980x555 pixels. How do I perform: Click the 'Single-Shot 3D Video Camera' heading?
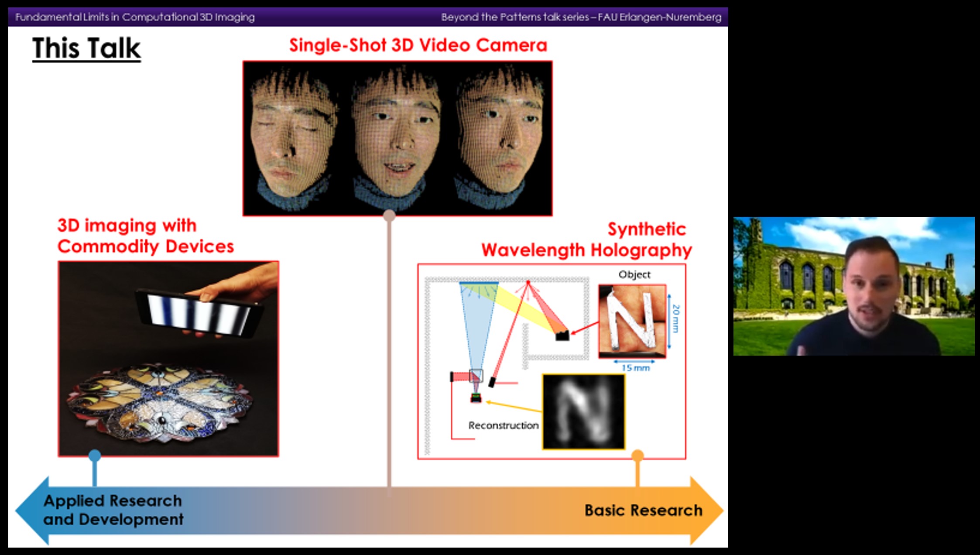point(418,45)
